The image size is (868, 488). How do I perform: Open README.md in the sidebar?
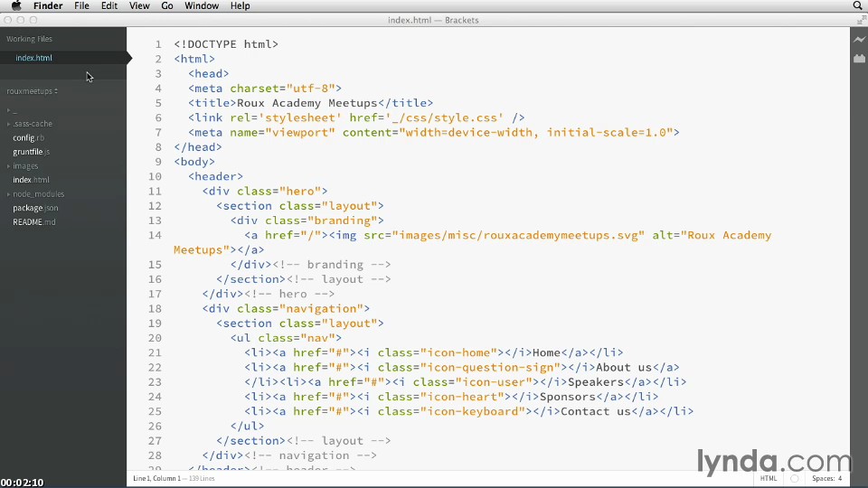pyautogui.click(x=33, y=222)
